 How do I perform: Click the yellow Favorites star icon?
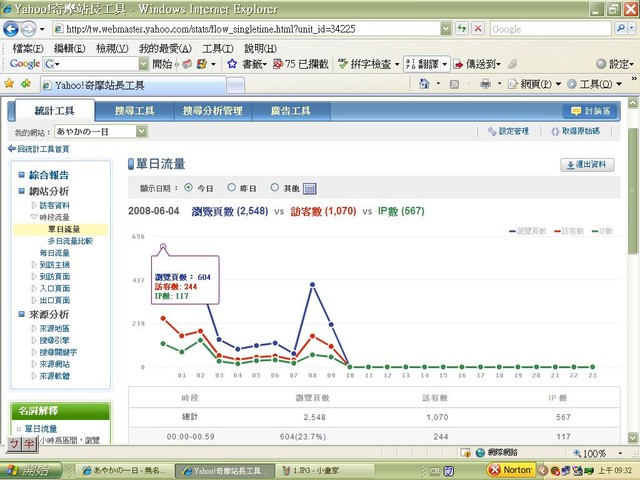[9, 84]
